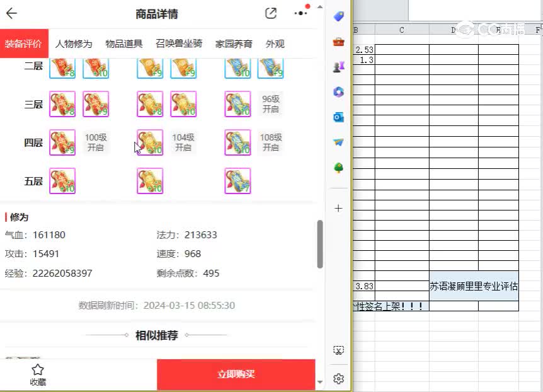The width and height of the screenshot is (543, 392).
Task: Click the share icon beside 商品详情 title
Action: point(270,13)
